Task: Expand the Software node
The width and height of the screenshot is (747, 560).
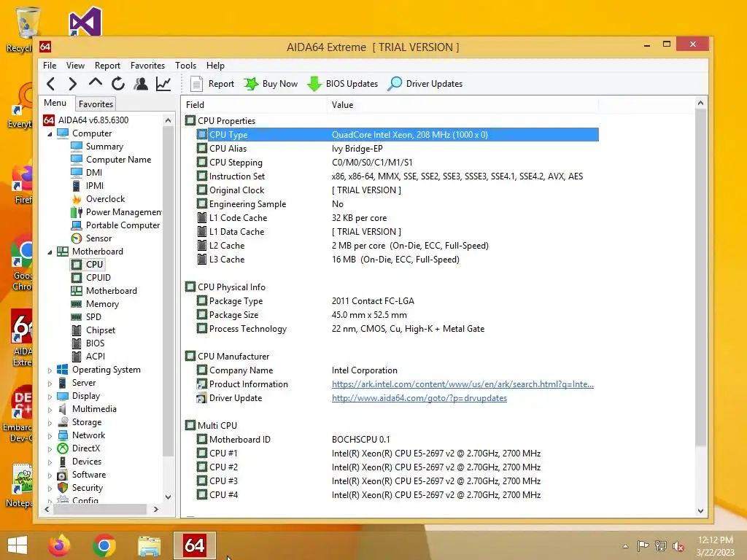Action: click(50, 475)
